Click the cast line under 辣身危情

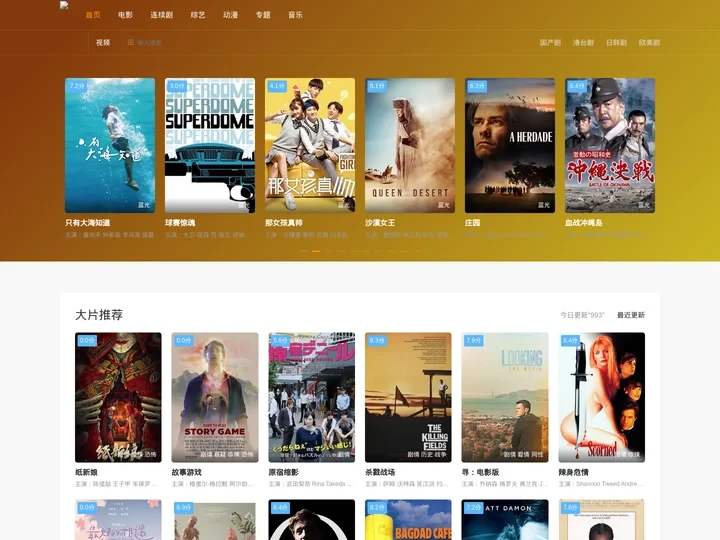click(x=601, y=484)
